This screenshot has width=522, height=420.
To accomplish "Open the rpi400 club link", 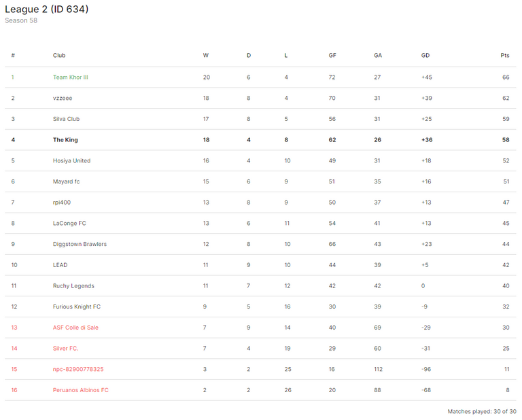I will pyautogui.click(x=62, y=203).
